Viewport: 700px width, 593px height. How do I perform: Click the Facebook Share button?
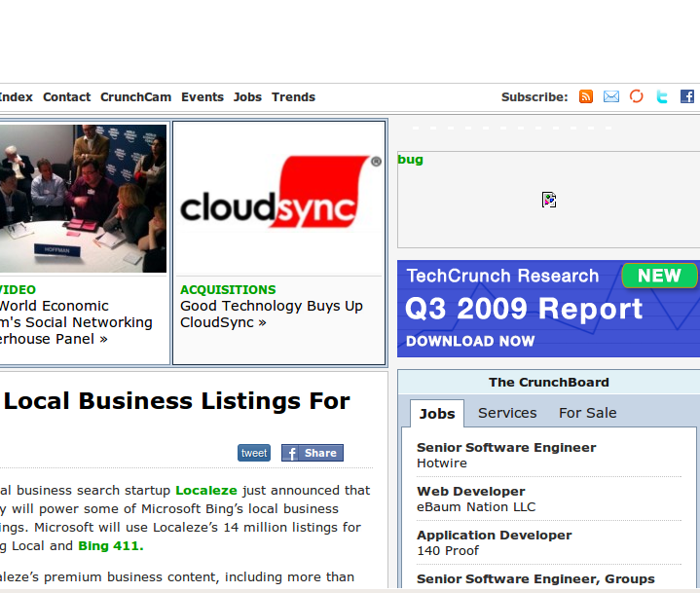[313, 453]
